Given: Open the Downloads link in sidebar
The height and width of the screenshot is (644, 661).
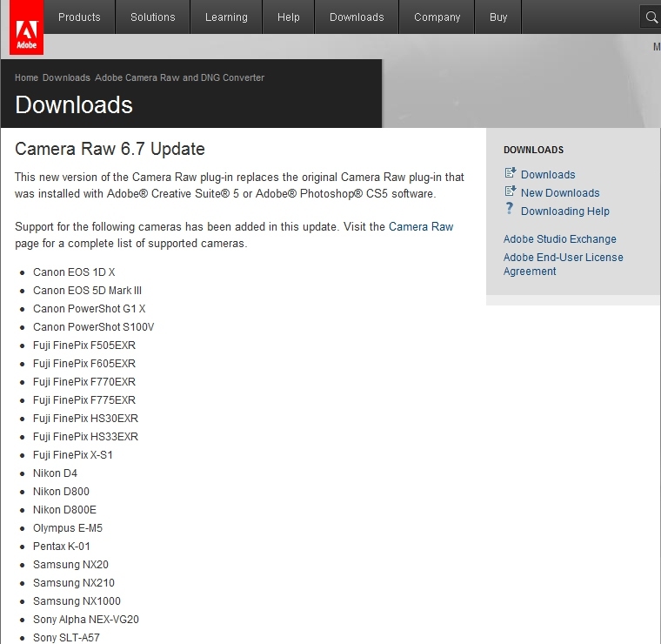Looking at the screenshot, I should [x=548, y=175].
